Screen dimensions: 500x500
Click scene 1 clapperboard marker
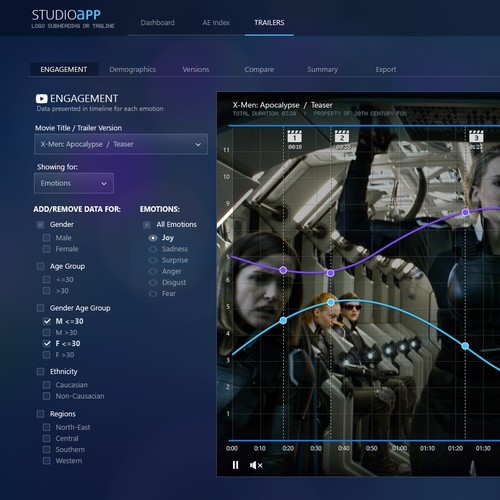tap(295, 136)
